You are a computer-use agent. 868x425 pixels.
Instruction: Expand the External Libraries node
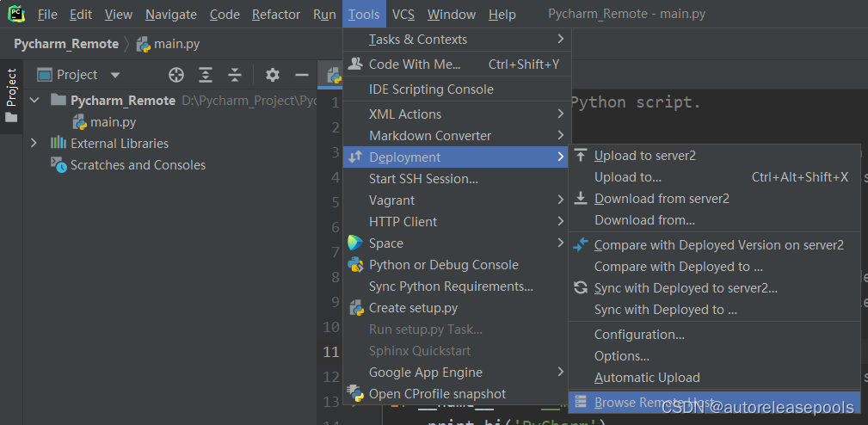coord(34,143)
